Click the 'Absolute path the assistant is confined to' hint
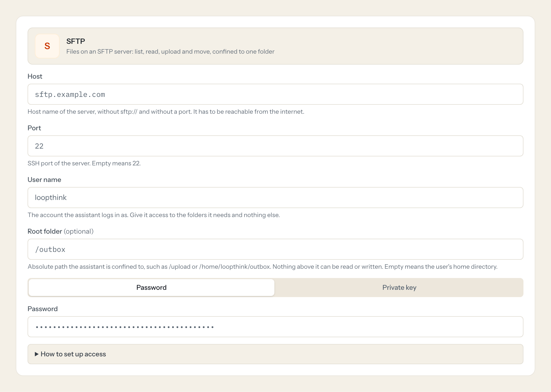 (x=263, y=267)
